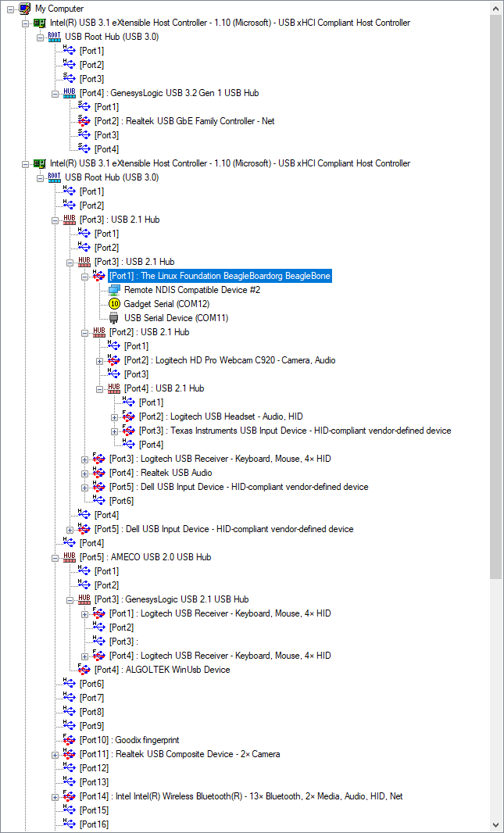
Task: Expand the Realtek USB Audio node
Action: 84,474
